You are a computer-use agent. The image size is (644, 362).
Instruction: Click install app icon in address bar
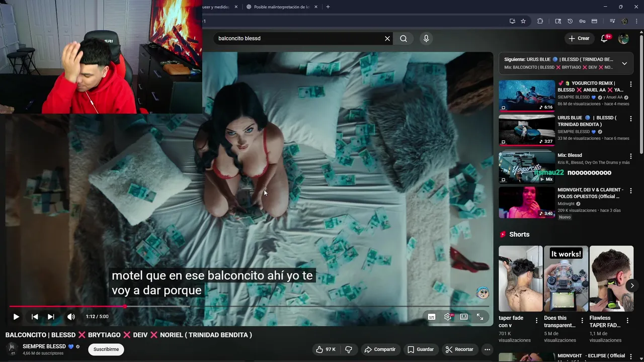pyautogui.click(x=512, y=21)
